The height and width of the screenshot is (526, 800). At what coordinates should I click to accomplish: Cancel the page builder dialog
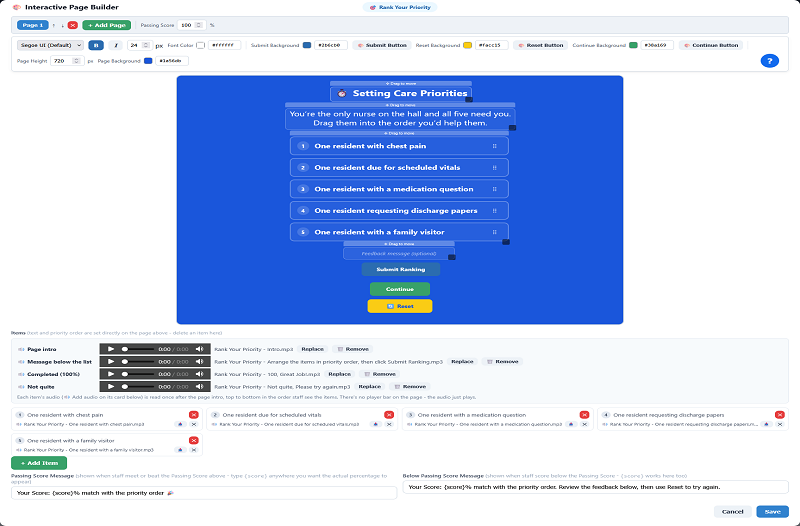733,512
